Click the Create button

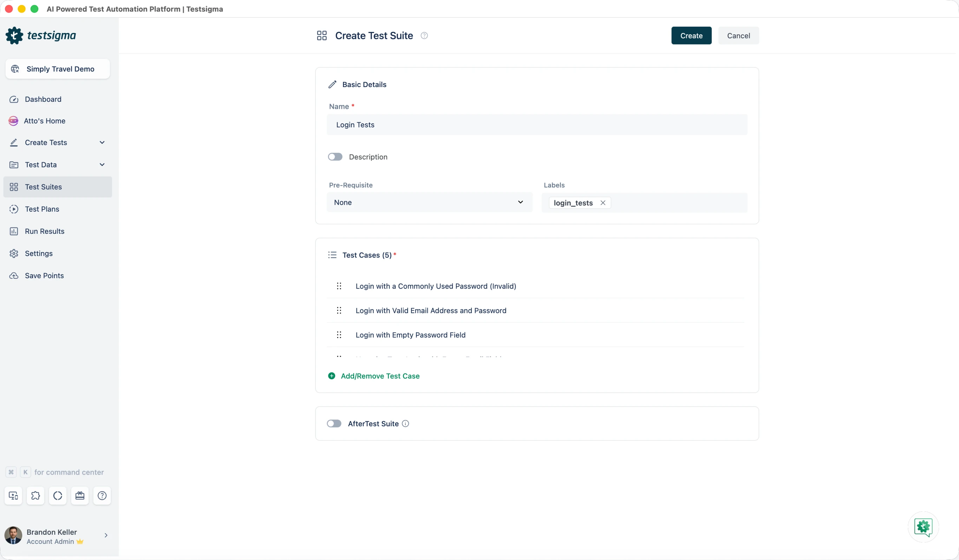point(691,36)
